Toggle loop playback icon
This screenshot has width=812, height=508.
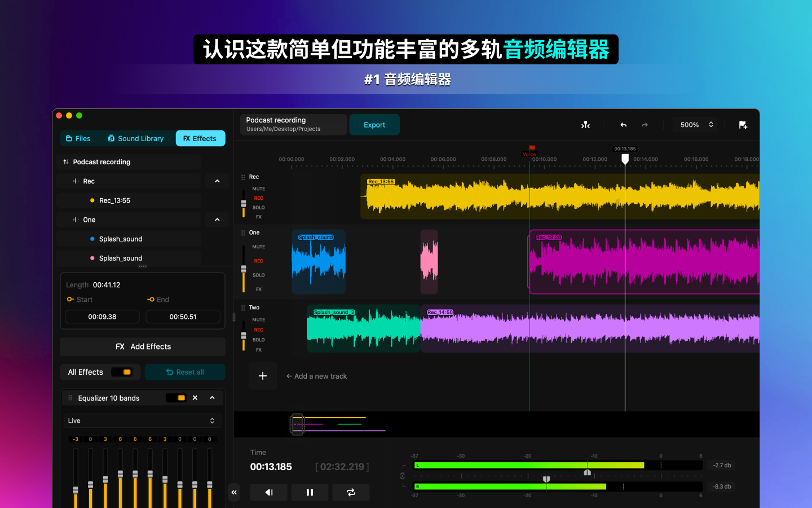[x=351, y=492]
